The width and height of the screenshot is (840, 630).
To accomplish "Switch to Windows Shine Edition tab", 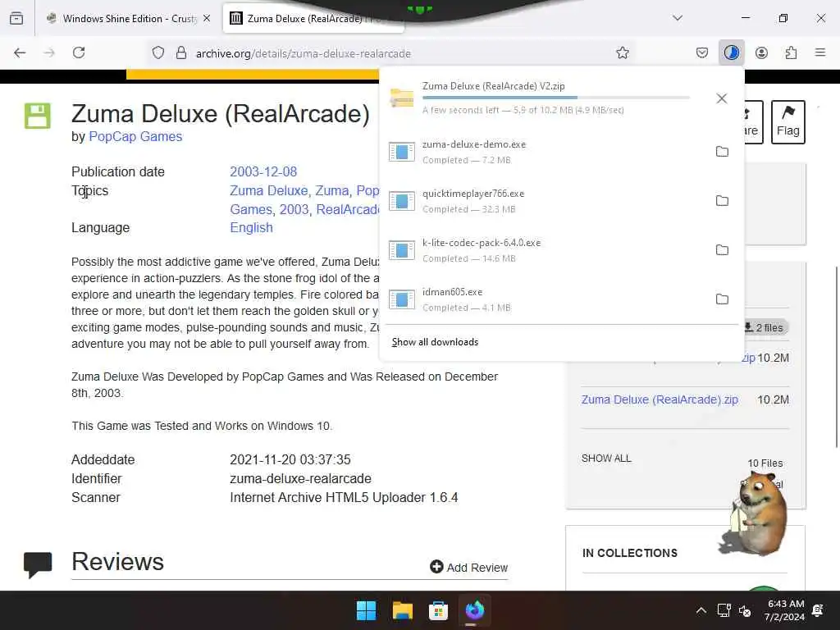I will tap(129, 18).
